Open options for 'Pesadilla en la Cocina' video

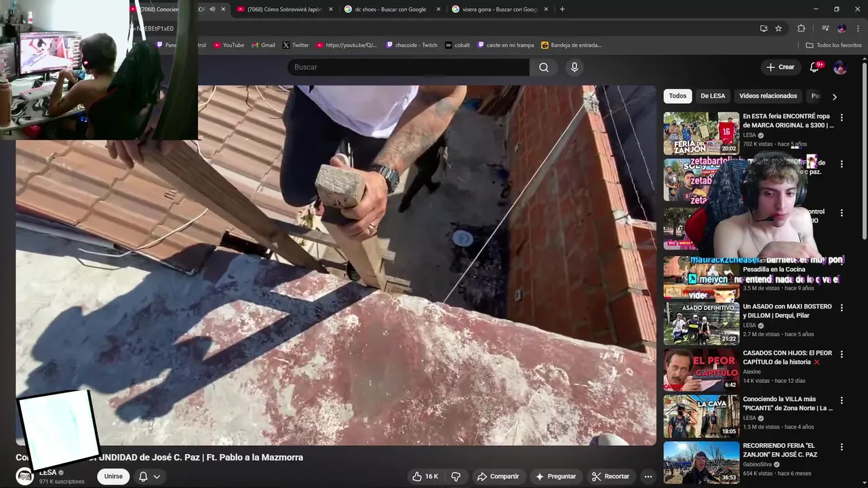842,262
